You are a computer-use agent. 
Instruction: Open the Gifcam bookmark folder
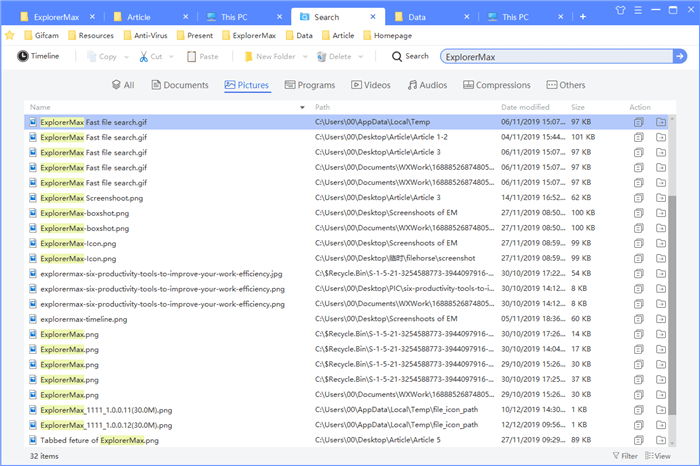pos(42,35)
